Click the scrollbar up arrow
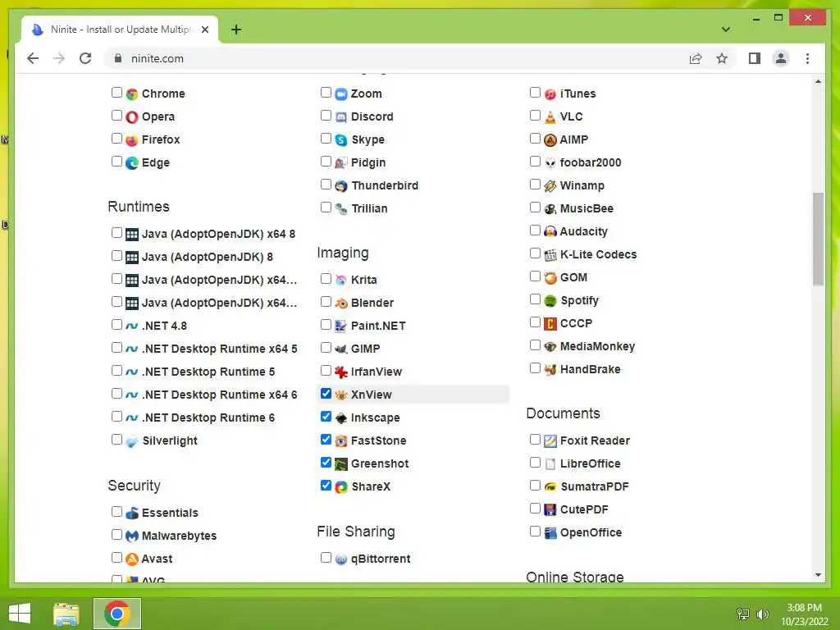The height and width of the screenshot is (630, 840). 818,81
